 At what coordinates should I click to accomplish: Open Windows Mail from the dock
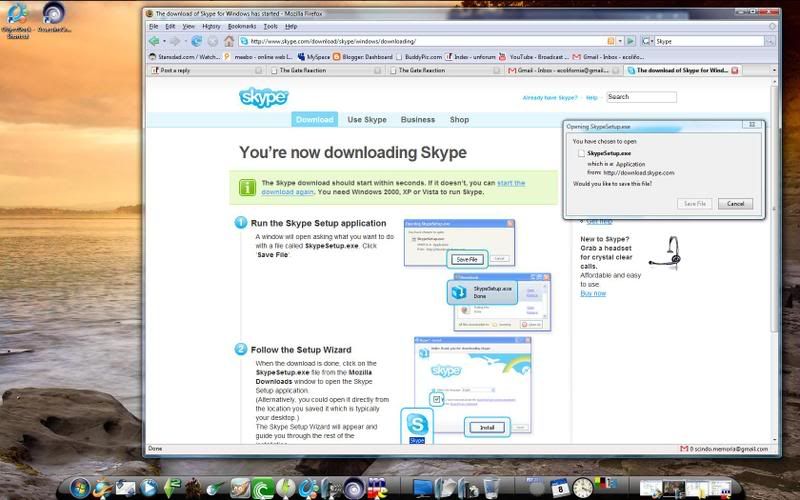coord(125,489)
